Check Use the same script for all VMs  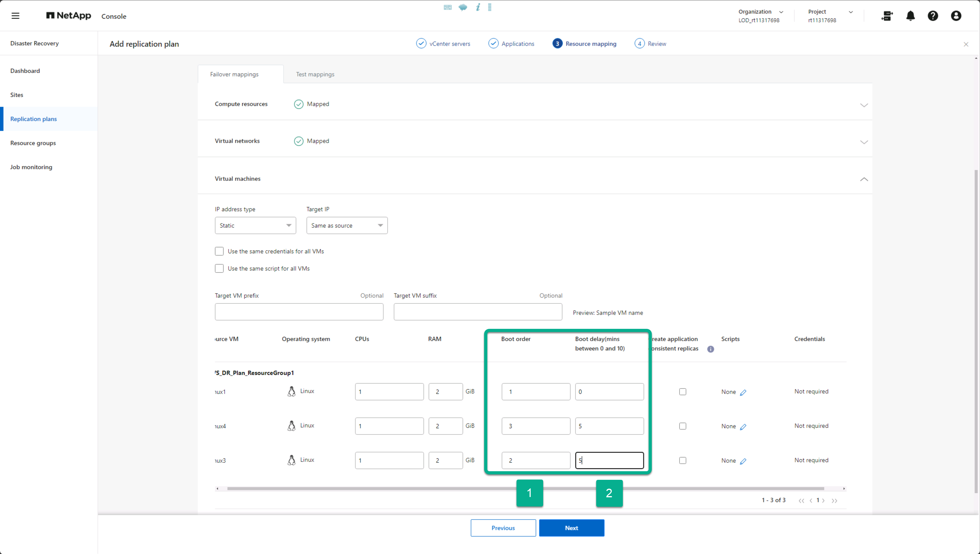[219, 269]
